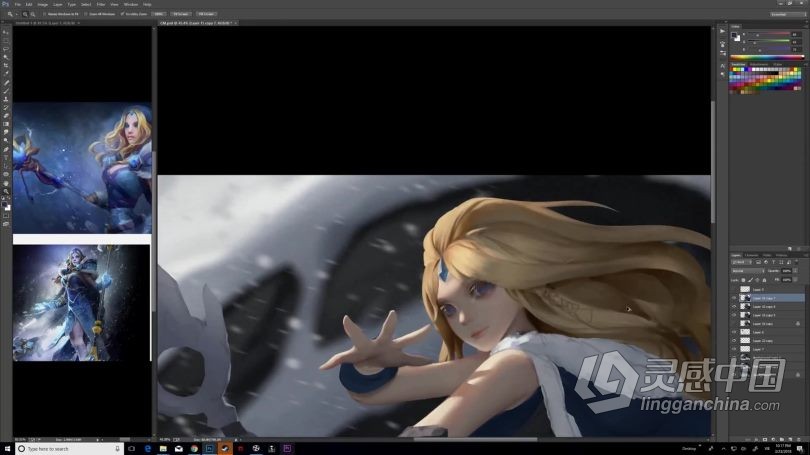Hide Layer 6 visibility eye
This screenshot has height=455, width=810.
734,332
